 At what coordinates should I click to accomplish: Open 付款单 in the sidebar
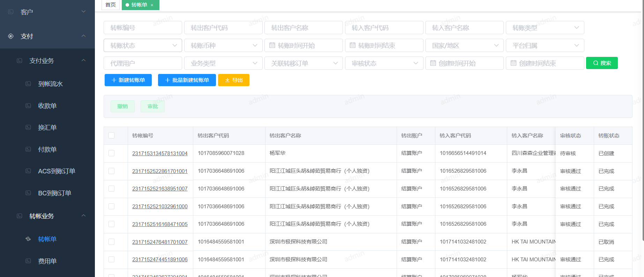[x=47, y=149]
